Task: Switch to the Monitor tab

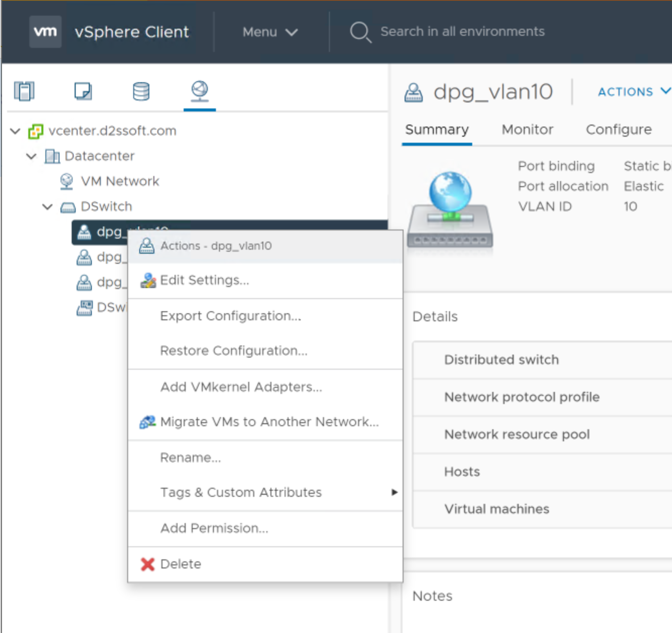Action: 527,130
